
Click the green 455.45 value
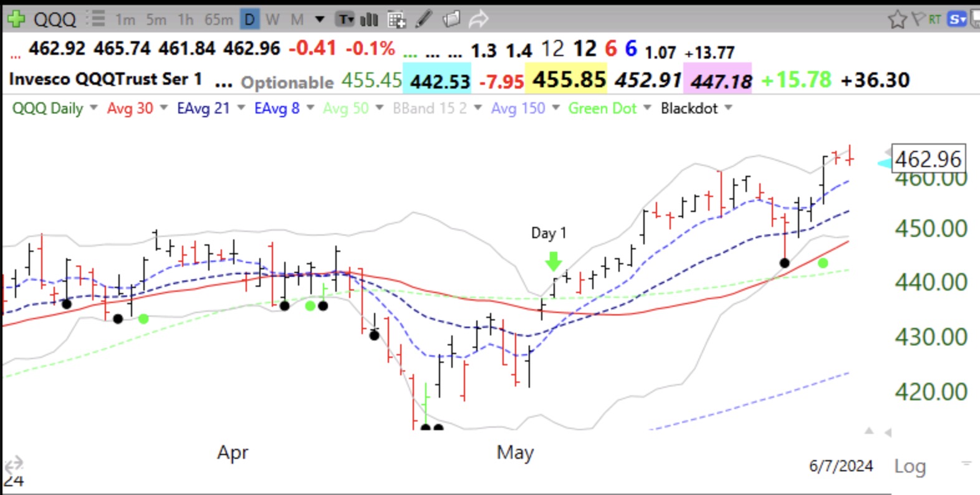[372, 80]
